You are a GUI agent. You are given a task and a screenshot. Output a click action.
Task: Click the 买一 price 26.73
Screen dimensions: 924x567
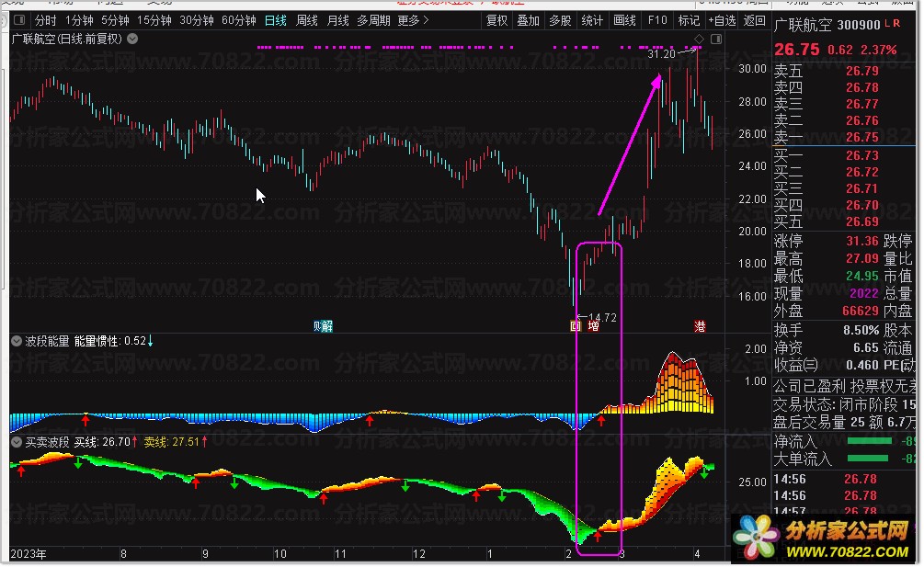862,155
